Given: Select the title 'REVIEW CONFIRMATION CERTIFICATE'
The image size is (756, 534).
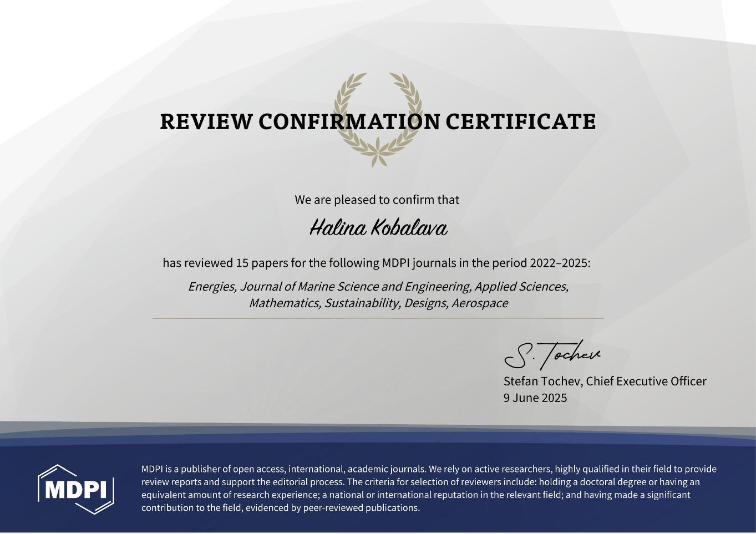Looking at the screenshot, I should pyautogui.click(x=378, y=121).
